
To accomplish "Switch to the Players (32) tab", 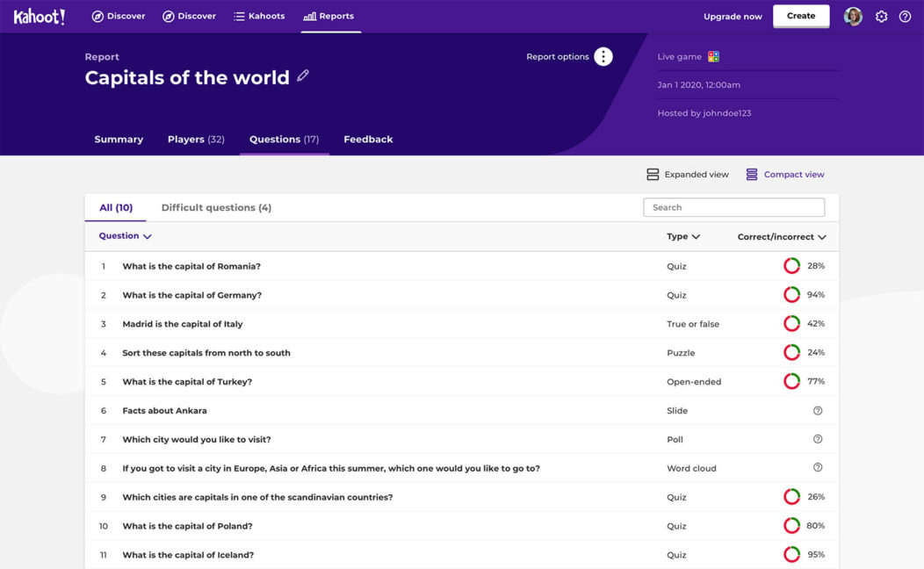I will [195, 139].
